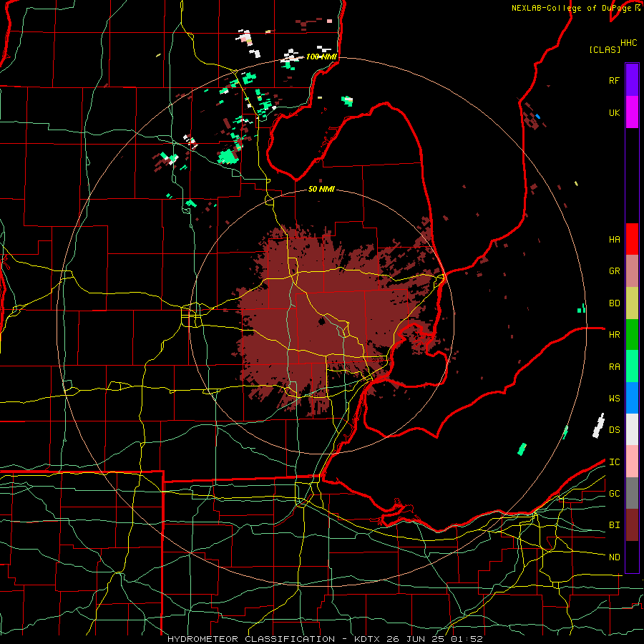Click the white DS legend color swatch

632,429
